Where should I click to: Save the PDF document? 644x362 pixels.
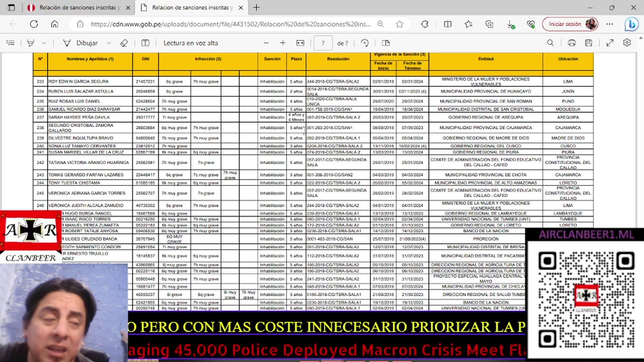[589, 43]
